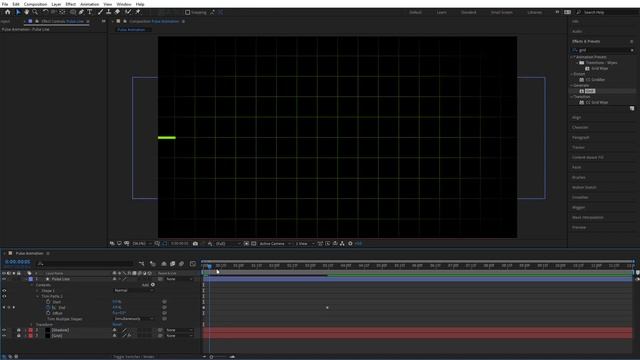Select the Eraser tool

pyautogui.click(x=117, y=12)
